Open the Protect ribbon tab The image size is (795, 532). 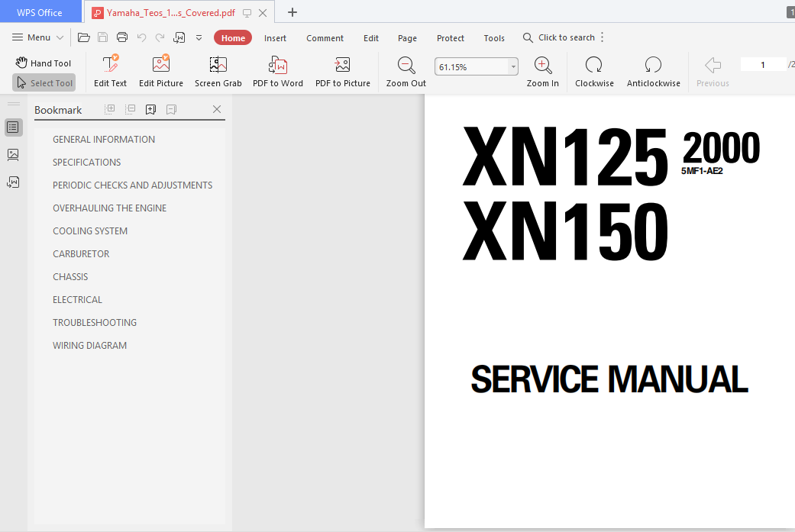point(451,38)
